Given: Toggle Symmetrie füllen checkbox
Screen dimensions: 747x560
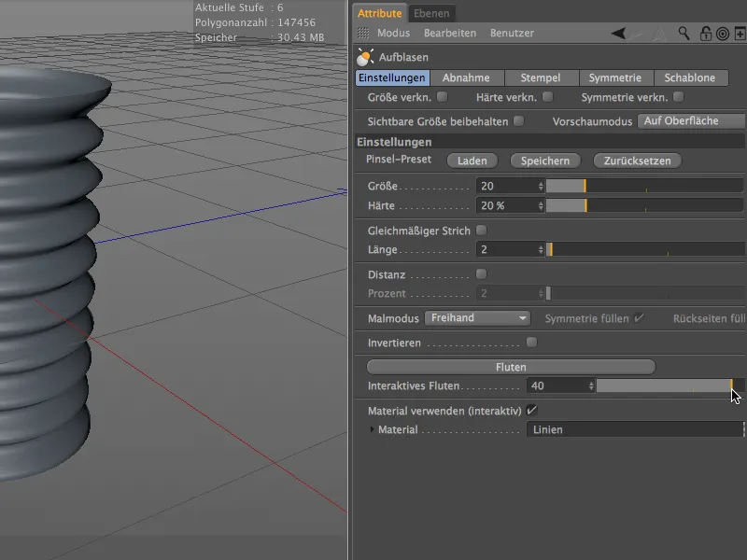Looking at the screenshot, I should coord(639,317).
